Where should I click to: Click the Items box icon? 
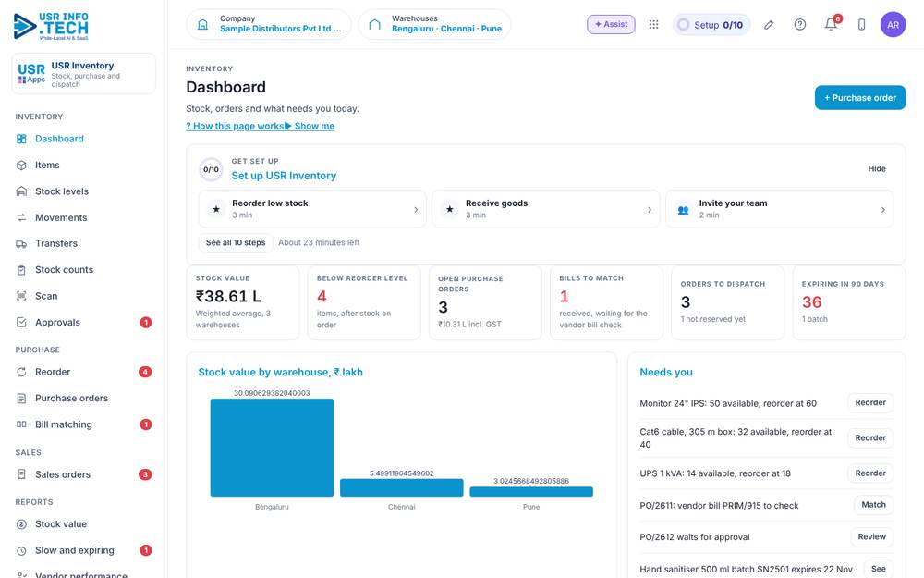click(x=21, y=166)
